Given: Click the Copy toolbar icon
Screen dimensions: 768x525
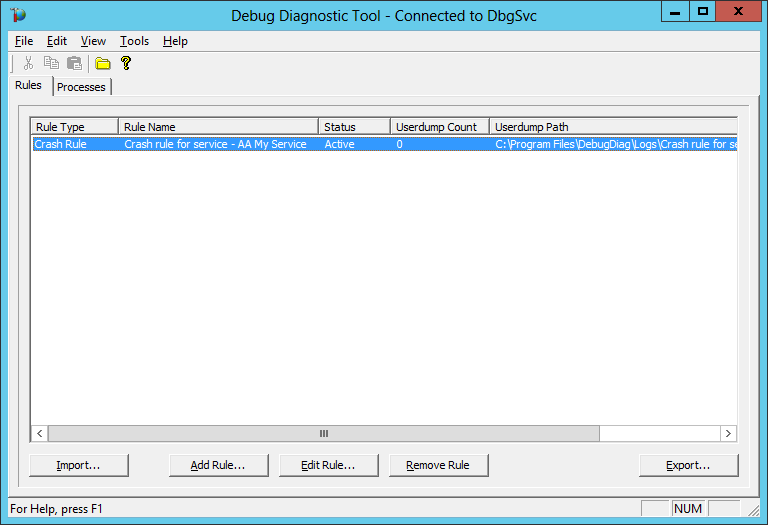Looking at the screenshot, I should click(51, 63).
